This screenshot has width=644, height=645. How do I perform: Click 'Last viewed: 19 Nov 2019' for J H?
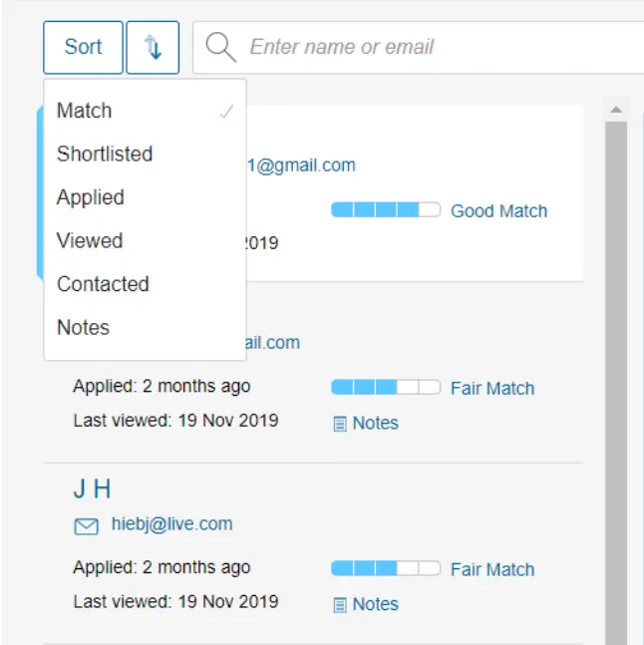tap(176, 602)
